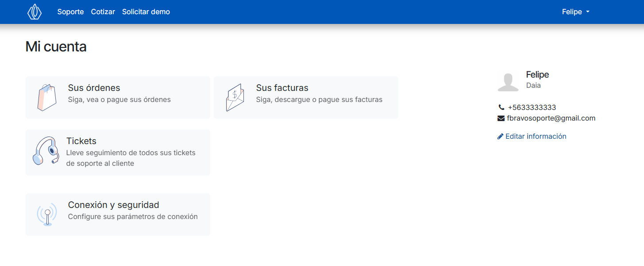Click the Tickets support card
644x266 pixels.
[x=118, y=152]
